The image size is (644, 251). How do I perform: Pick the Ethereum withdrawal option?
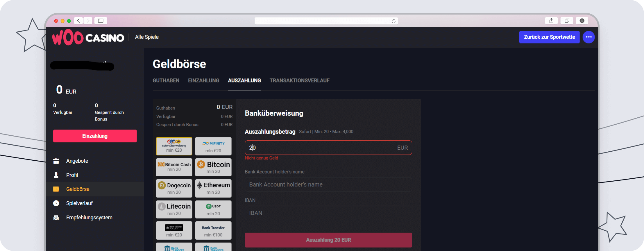coord(213,188)
